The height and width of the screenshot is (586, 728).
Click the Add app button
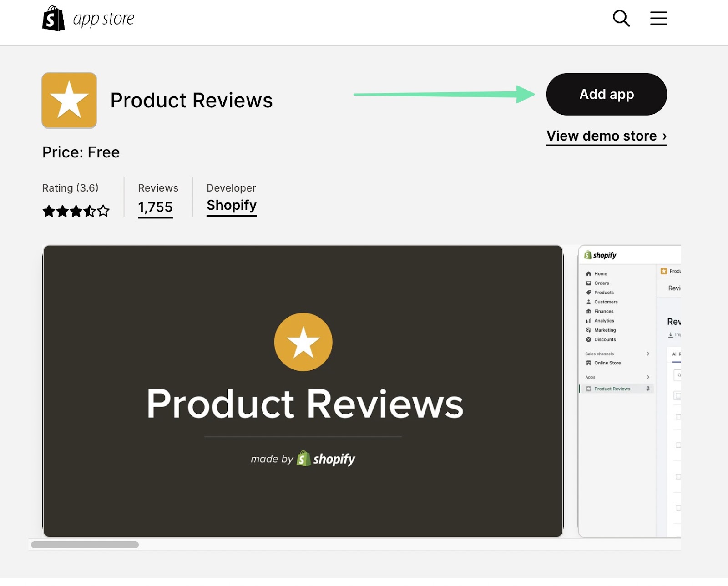coord(607,94)
